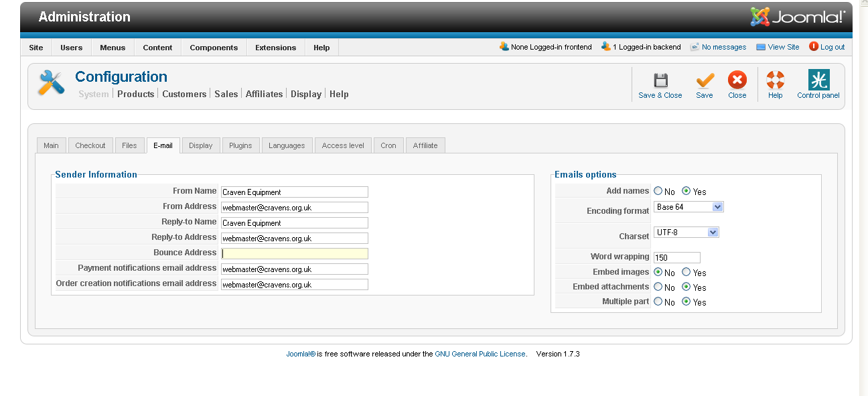Image resolution: width=868 pixels, height=396 pixels.
Task: Click the logged-in frontend users icon
Action: click(504, 47)
